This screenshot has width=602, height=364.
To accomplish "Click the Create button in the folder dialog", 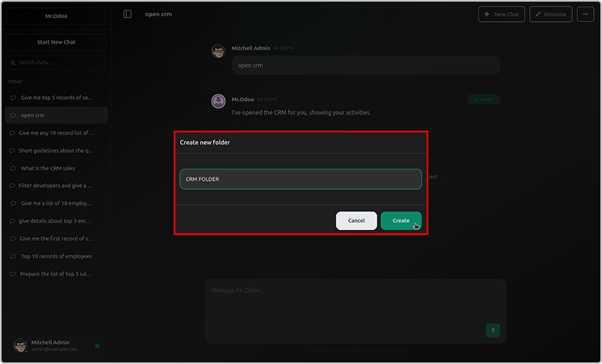I will [401, 220].
